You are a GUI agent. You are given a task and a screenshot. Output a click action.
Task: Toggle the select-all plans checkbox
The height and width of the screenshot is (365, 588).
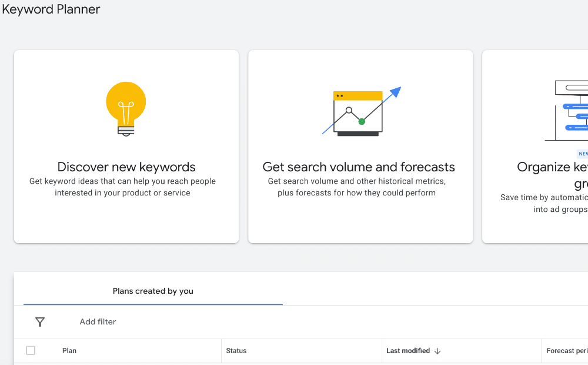(x=31, y=350)
